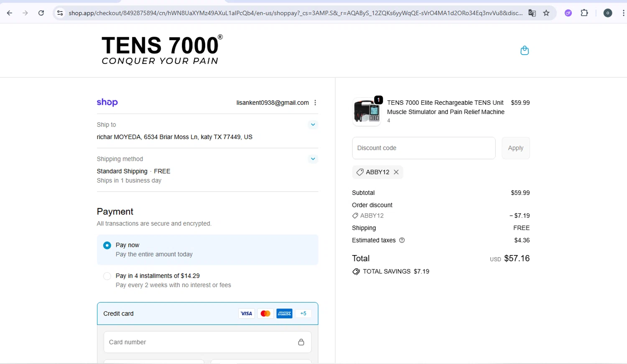Image resolution: width=627 pixels, height=364 pixels.
Task: Go forward with the browser forward arrow
Action: pyautogui.click(x=25, y=13)
